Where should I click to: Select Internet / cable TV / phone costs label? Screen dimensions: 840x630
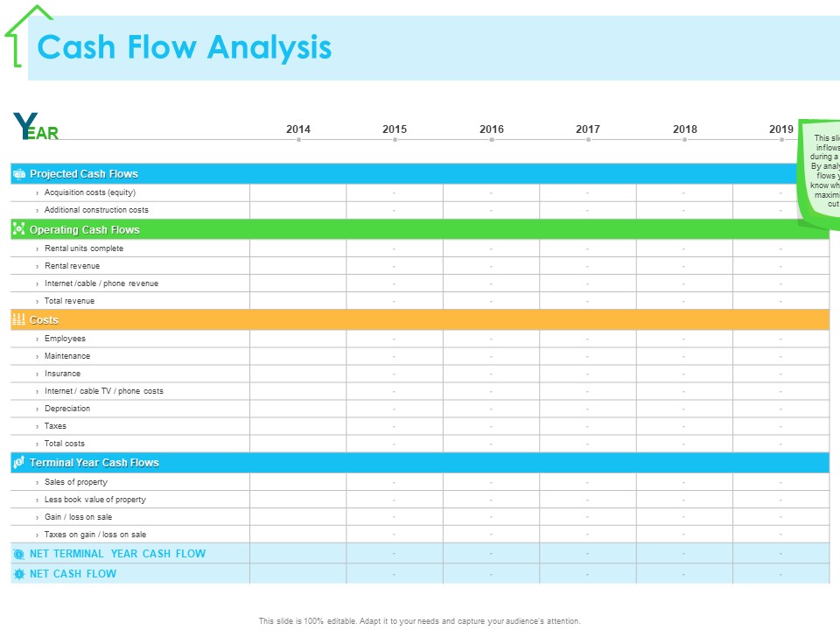(104, 391)
